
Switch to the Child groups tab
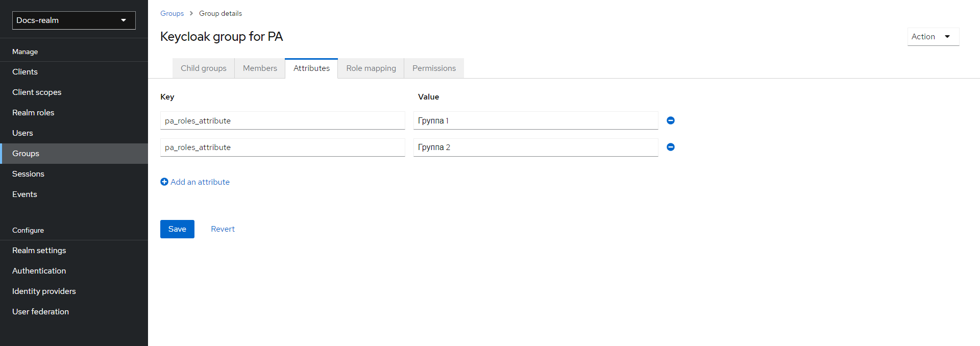point(203,68)
